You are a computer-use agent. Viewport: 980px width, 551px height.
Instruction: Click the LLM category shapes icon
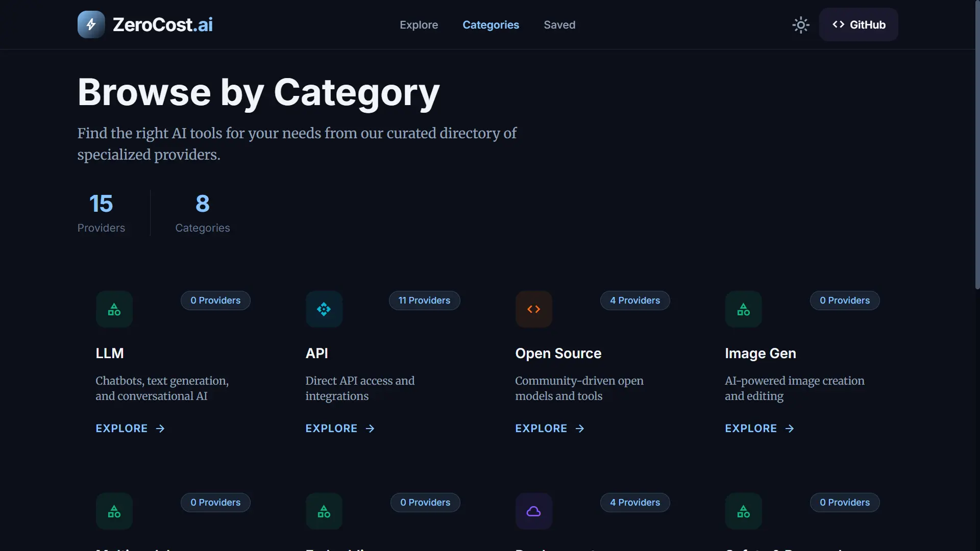pos(114,309)
